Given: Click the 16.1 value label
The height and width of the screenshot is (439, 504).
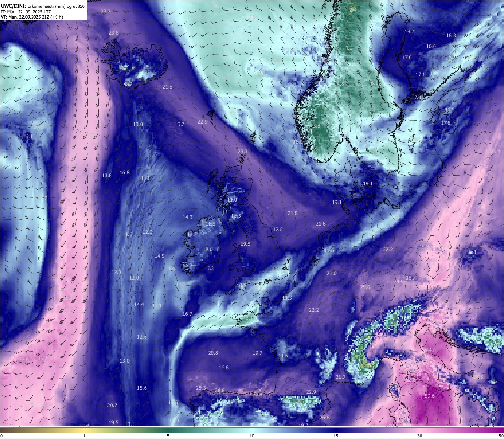Looking at the screenshot, I should coord(28,137).
